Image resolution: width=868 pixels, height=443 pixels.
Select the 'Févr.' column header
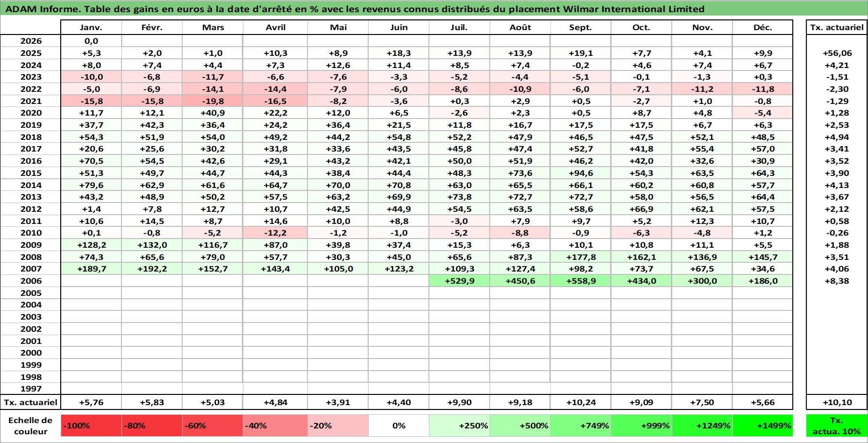(152, 28)
